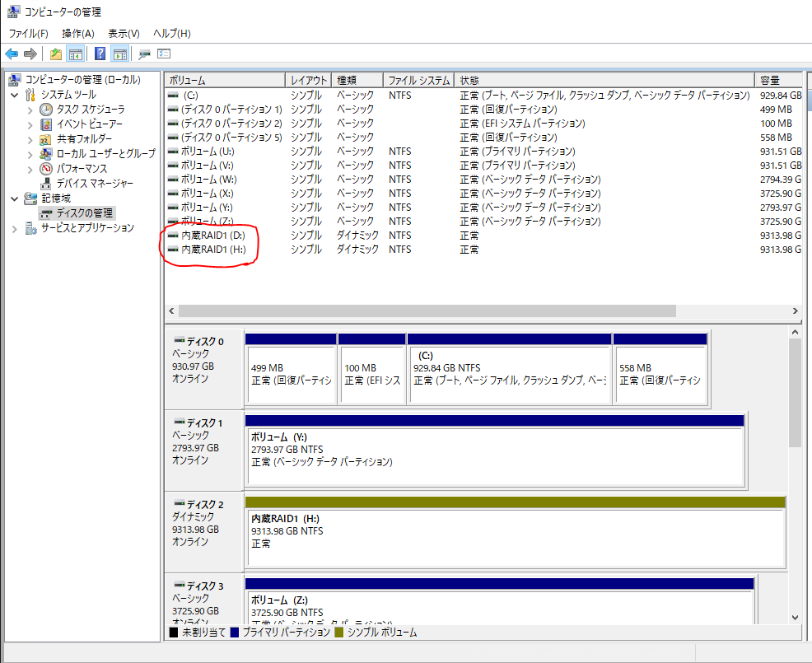The height and width of the screenshot is (663, 812).
Task: Open the 表示(V) menu
Action: coord(124,34)
